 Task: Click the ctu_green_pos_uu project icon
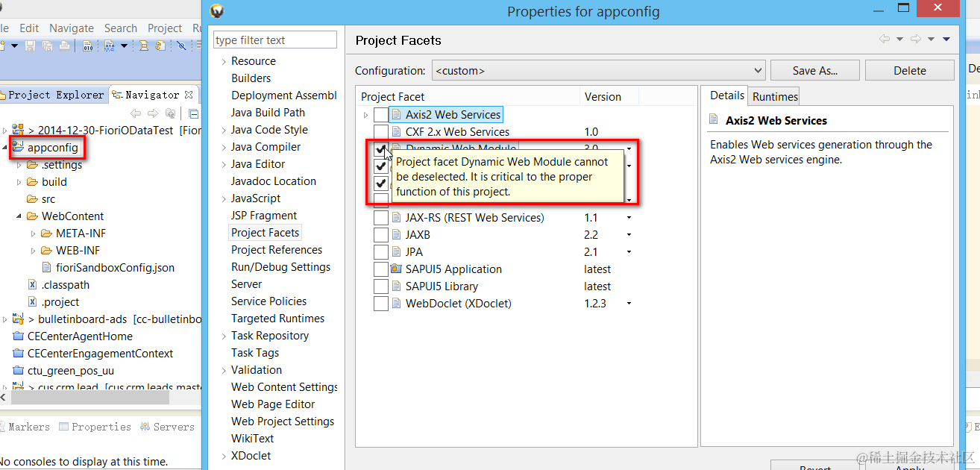click(x=19, y=371)
